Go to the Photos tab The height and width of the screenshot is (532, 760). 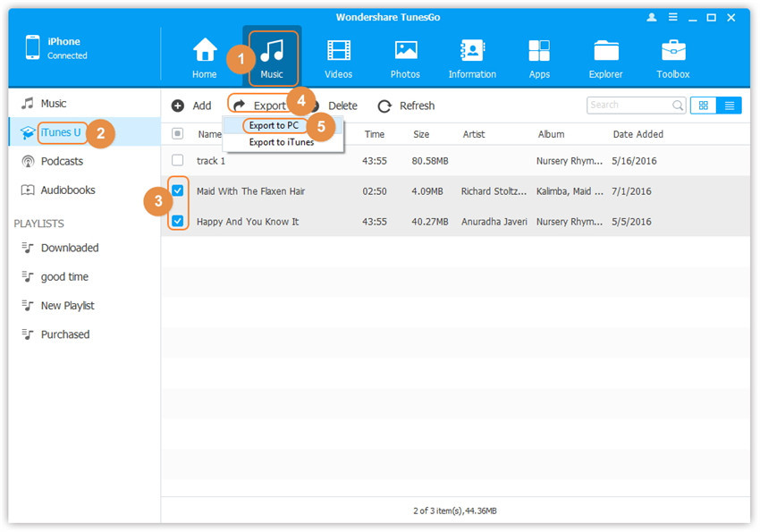pos(405,57)
